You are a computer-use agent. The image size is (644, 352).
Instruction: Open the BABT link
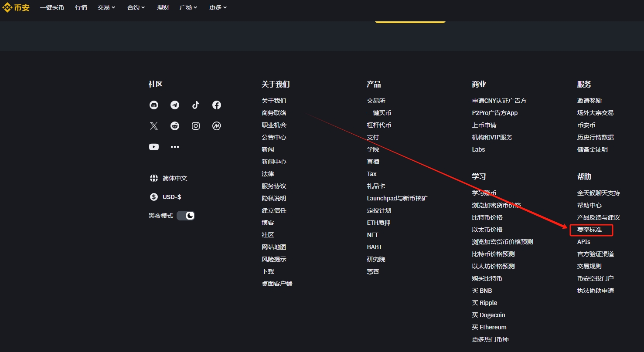(375, 247)
